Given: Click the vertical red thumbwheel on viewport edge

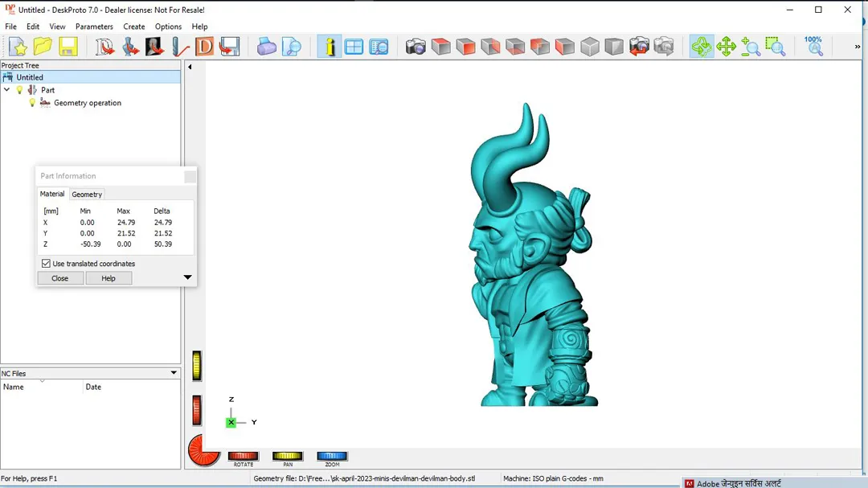Looking at the screenshot, I should coord(197,411).
